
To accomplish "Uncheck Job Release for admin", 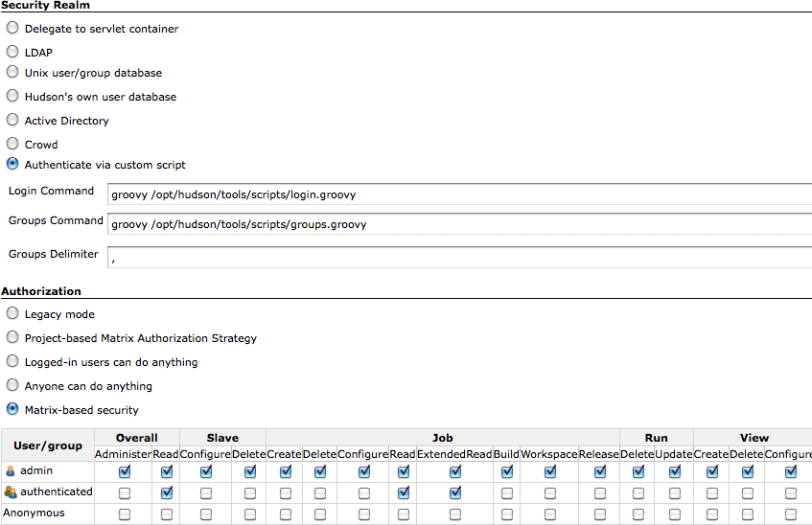I will (600, 471).
